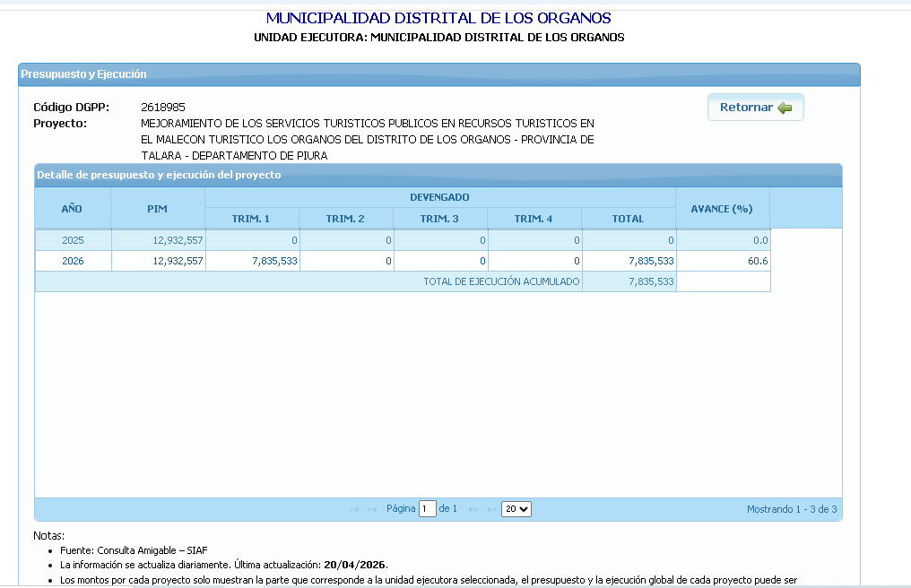Image resolution: width=911 pixels, height=588 pixels.
Task: Click the TOTAL column header
Action: pyautogui.click(x=628, y=219)
